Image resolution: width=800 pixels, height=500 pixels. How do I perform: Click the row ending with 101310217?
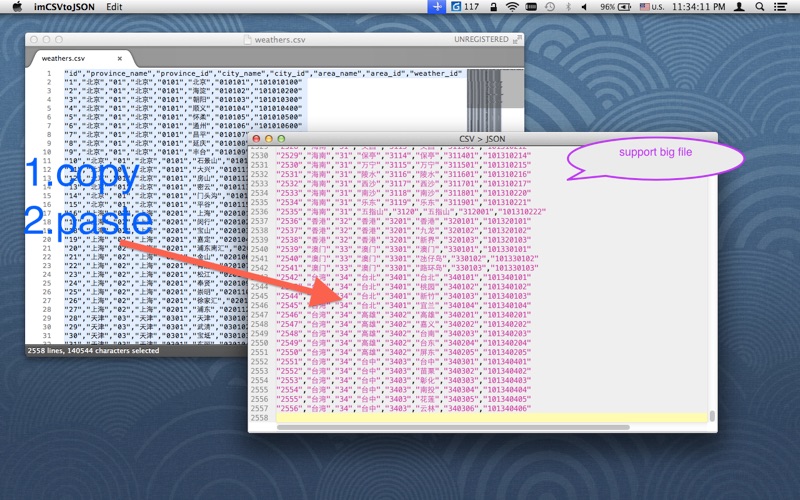tap(404, 183)
